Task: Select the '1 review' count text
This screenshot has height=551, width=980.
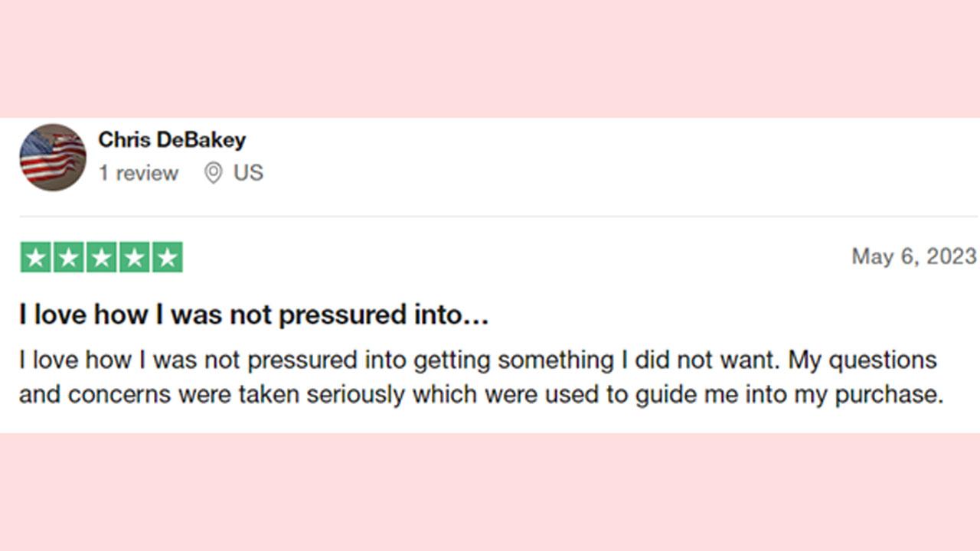Action: (139, 173)
